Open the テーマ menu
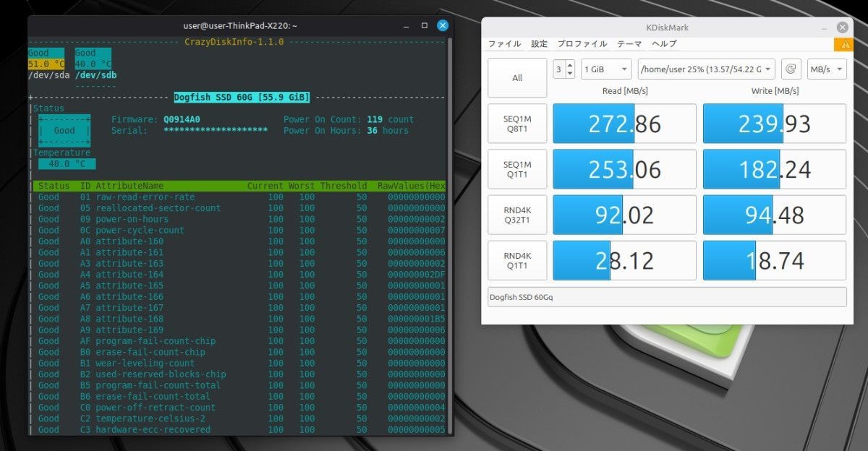This screenshot has height=451, width=868. (x=629, y=44)
